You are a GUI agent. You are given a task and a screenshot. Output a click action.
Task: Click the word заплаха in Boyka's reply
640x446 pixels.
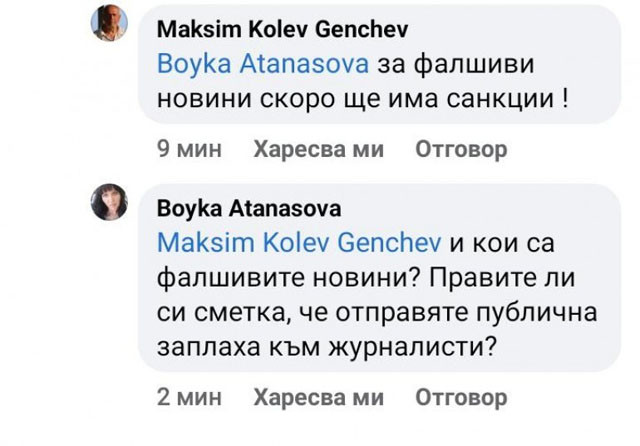203,347
